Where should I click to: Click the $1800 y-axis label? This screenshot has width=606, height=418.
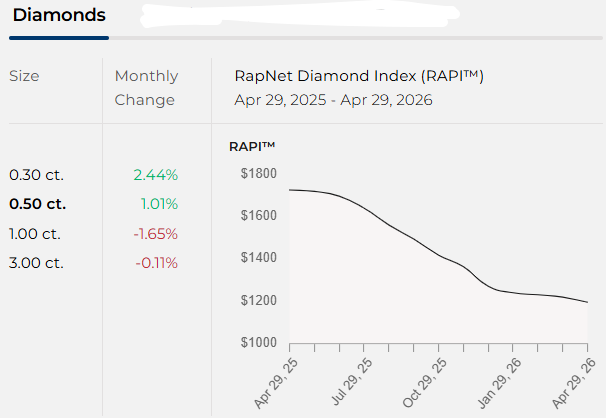pyautogui.click(x=258, y=174)
